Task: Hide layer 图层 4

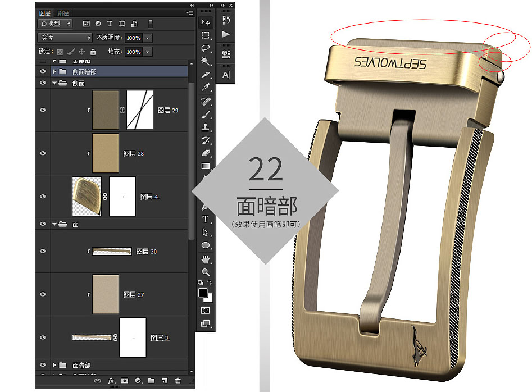Action: point(43,197)
